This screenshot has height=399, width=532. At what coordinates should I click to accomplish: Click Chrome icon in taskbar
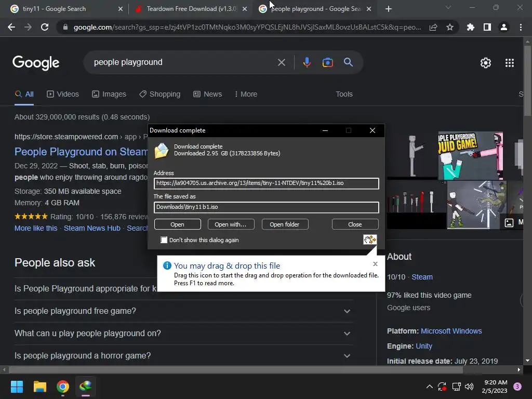[x=63, y=387]
